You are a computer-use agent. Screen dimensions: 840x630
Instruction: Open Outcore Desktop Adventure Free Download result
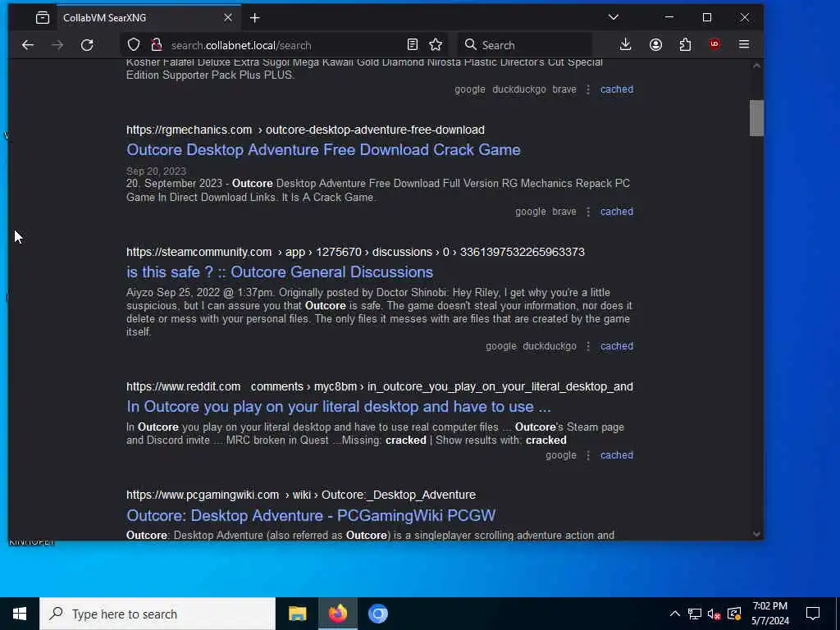[x=323, y=149]
